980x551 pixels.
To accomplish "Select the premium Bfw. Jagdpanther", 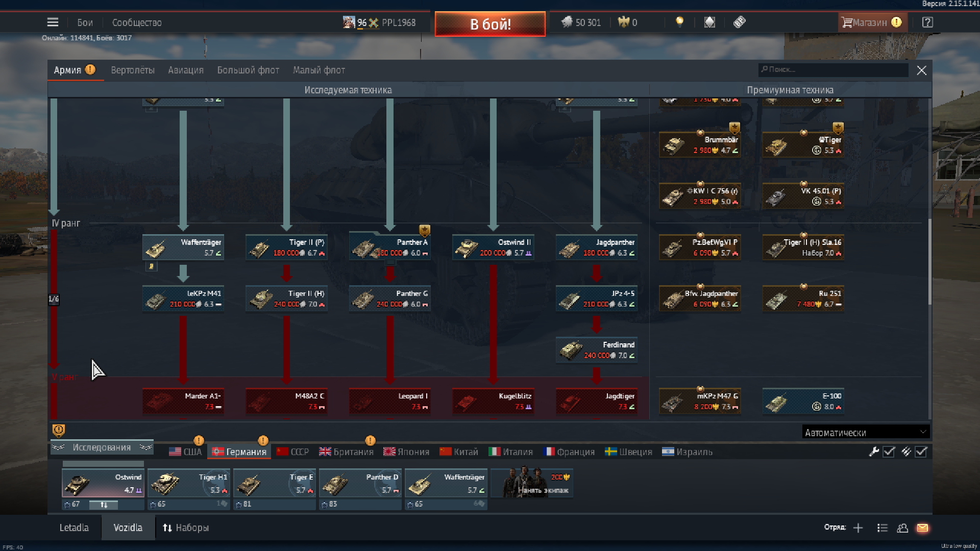I will [x=700, y=298].
